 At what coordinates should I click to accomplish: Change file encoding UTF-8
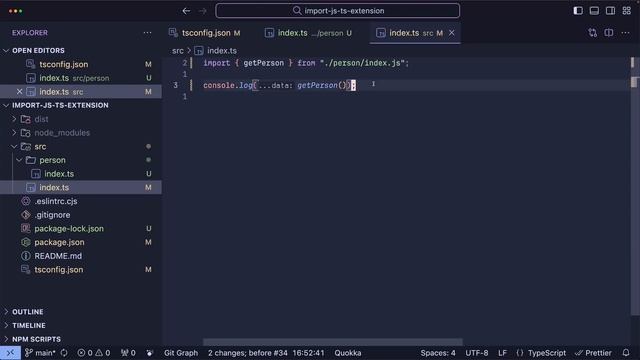click(x=477, y=353)
